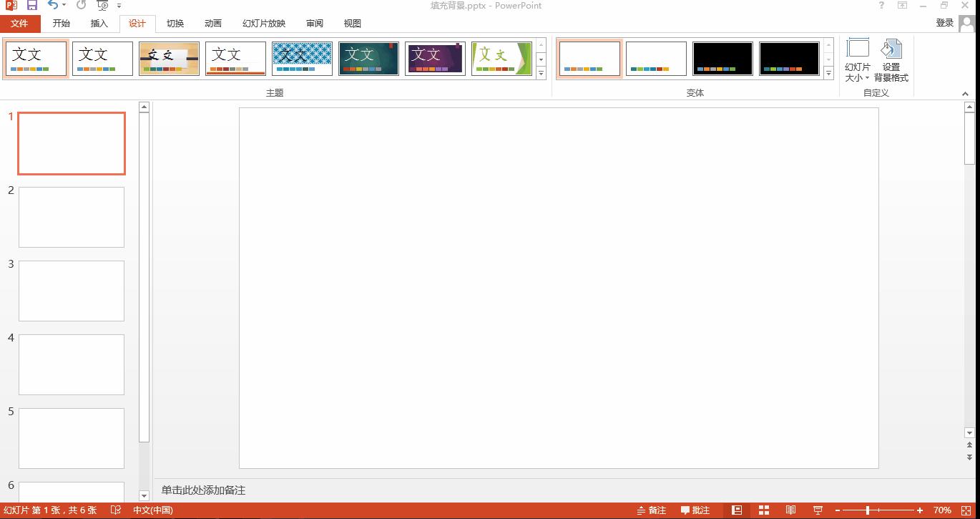
Task: Select slide 3 thumbnail
Action: [x=72, y=291]
